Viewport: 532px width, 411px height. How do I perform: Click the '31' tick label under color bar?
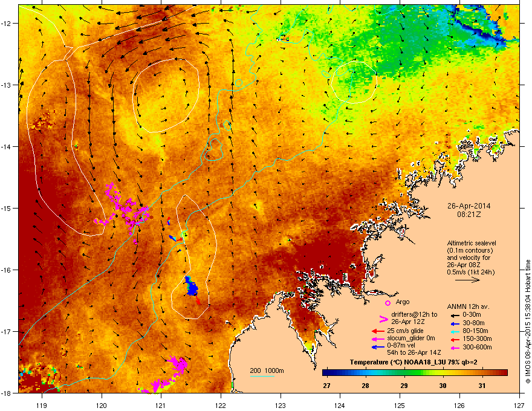pos(482,386)
